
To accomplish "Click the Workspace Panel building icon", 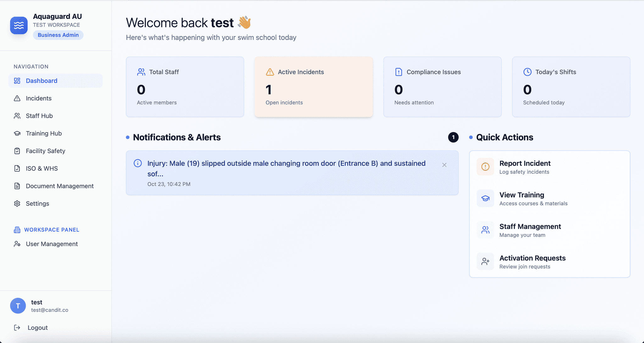I will 17,230.
